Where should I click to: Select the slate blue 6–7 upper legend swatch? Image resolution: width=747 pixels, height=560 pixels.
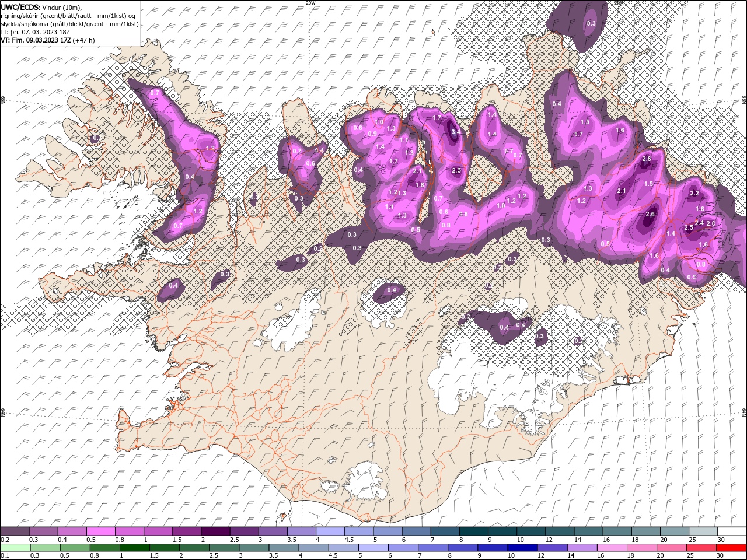[x=416, y=531]
